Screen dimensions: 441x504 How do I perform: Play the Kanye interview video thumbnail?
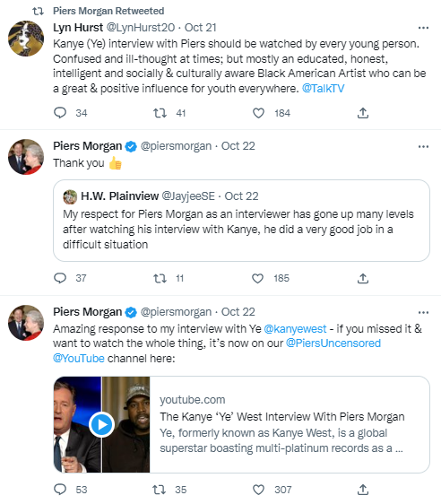(102, 424)
